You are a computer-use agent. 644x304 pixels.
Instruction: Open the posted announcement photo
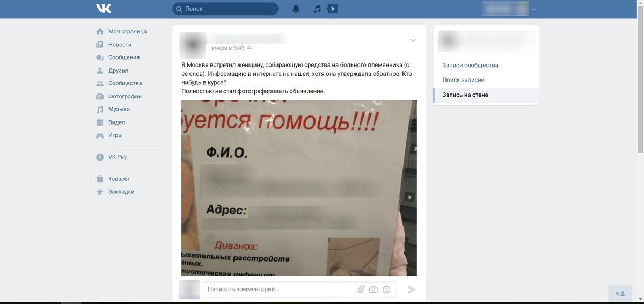[299, 188]
